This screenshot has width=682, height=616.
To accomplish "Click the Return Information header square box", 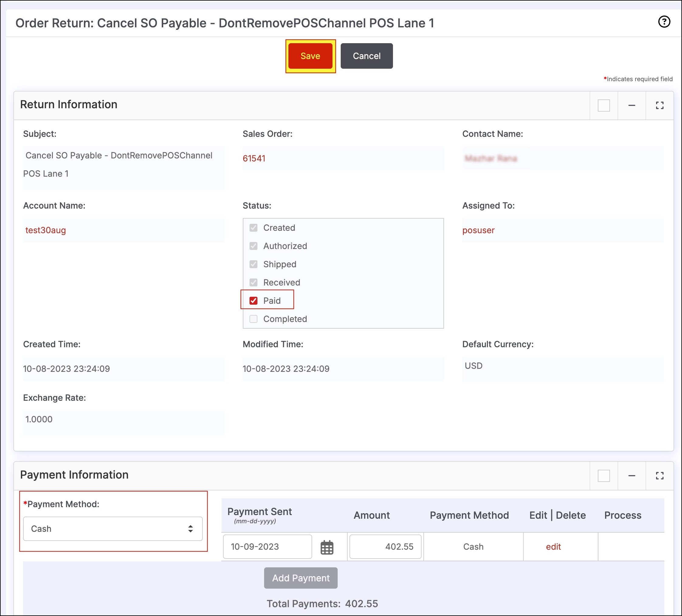I will (604, 105).
